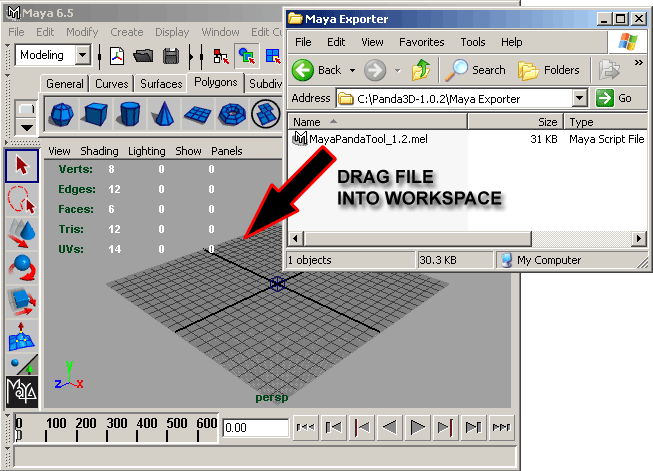
Task: Click the polygon cone shelf icon
Action: point(163,115)
